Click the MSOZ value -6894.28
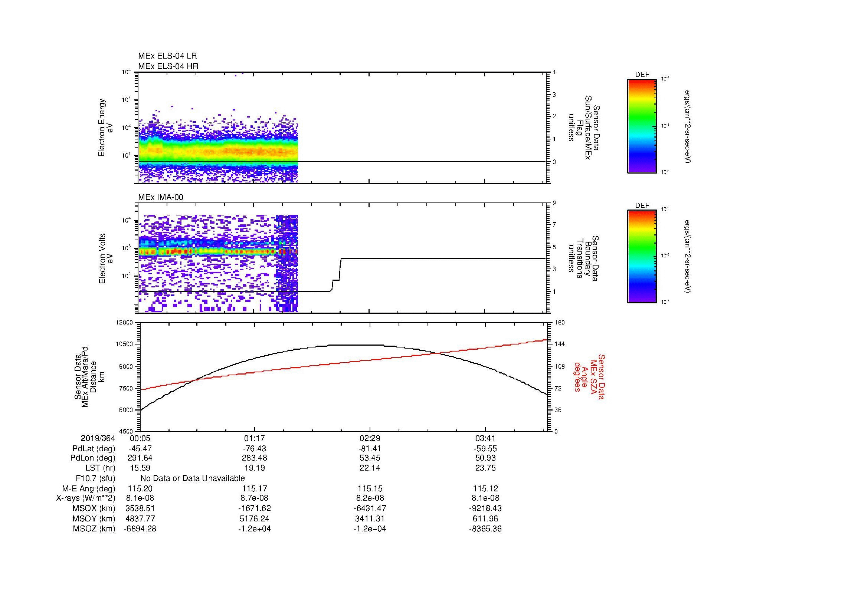Image resolution: width=868 pixels, height=613 pixels. 140,529
